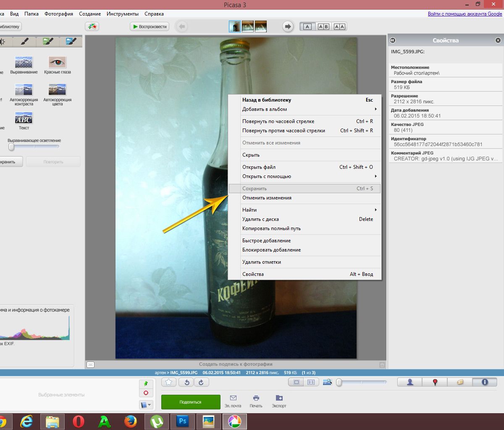The image size is (504, 430).
Task: Choose 'Повернуть по часовой стрелке' in context menu
Action: 278,121
